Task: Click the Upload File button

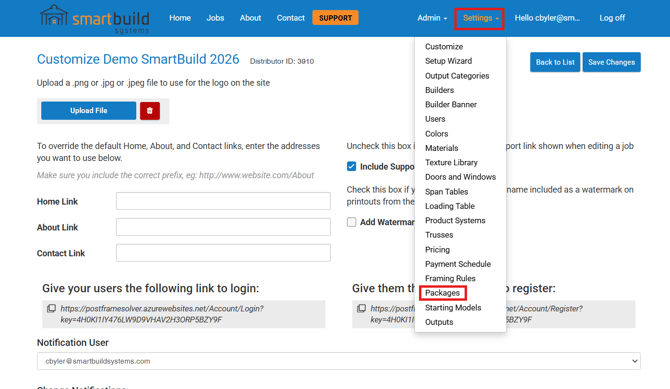Action: [x=88, y=111]
